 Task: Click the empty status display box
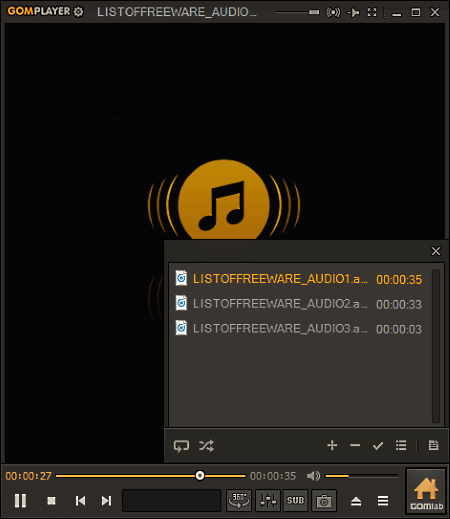coord(172,500)
